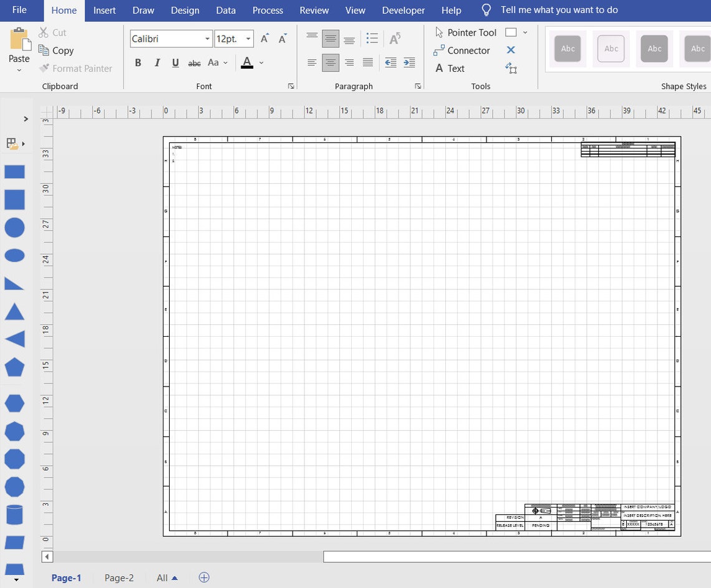
Task: Open the font color swatch dropdown
Action: (x=261, y=62)
